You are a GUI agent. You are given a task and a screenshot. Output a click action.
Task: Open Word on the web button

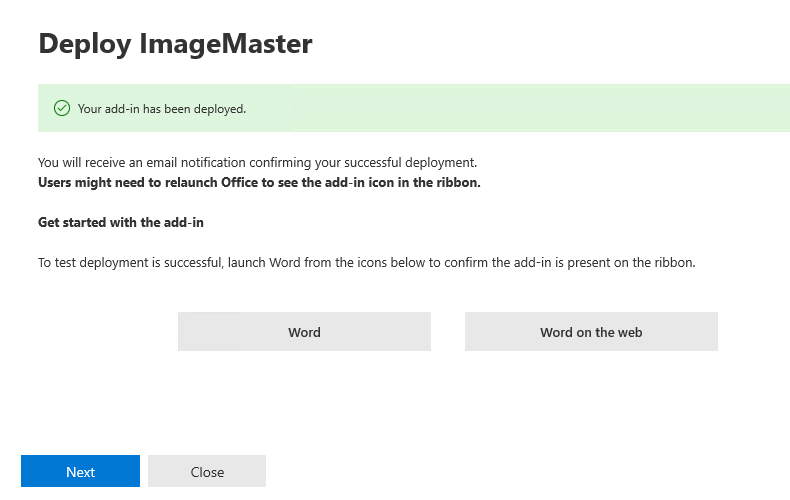point(591,332)
